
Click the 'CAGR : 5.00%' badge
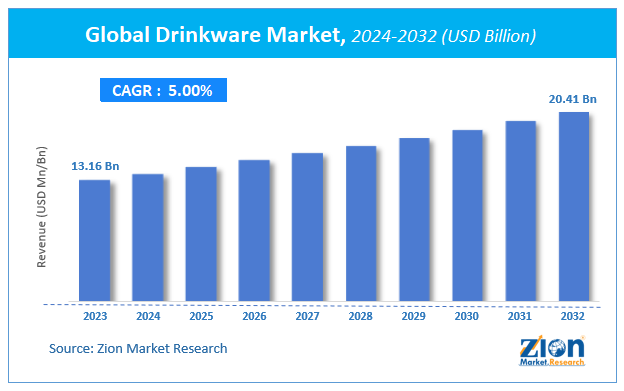[163, 90]
